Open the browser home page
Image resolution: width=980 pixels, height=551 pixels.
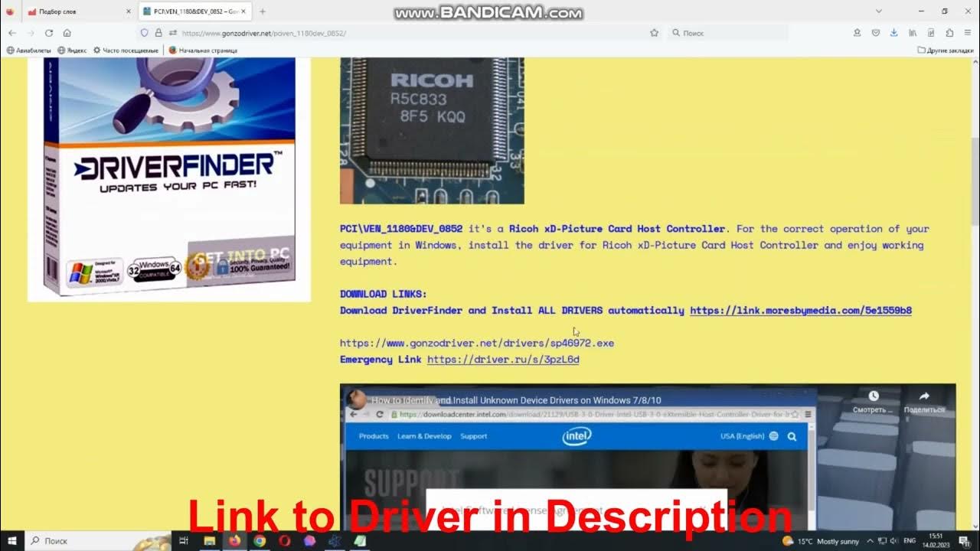67,33
